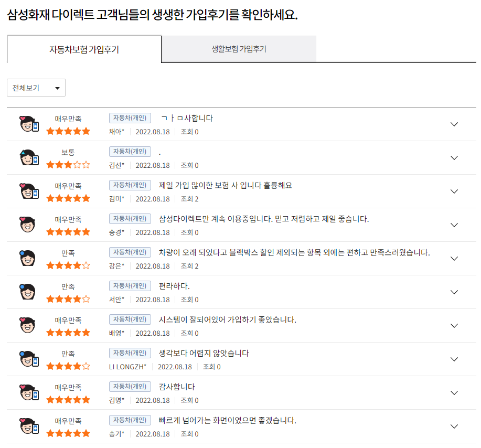Expand the review by 송기*
This screenshot has width=481, height=448.
(x=454, y=426)
